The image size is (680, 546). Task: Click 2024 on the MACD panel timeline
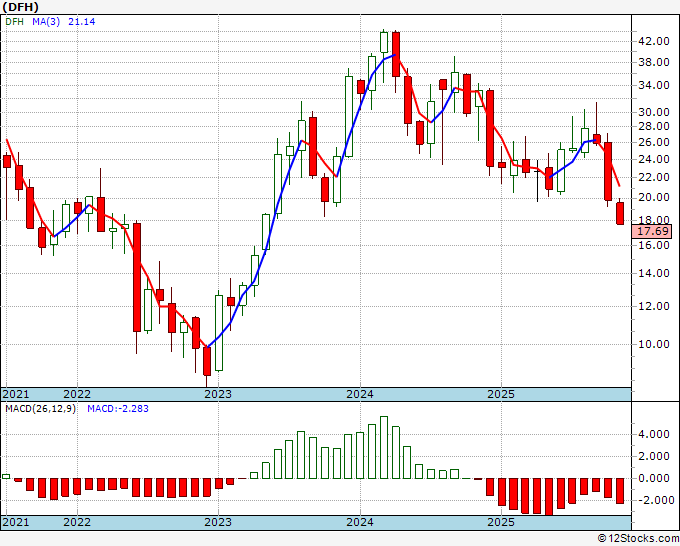[360, 522]
